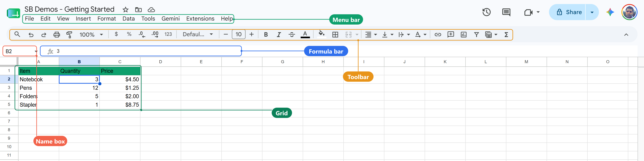The width and height of the screenshot is (644, 161).
Task: Open the Google account avatar
Action: [629, 12]
